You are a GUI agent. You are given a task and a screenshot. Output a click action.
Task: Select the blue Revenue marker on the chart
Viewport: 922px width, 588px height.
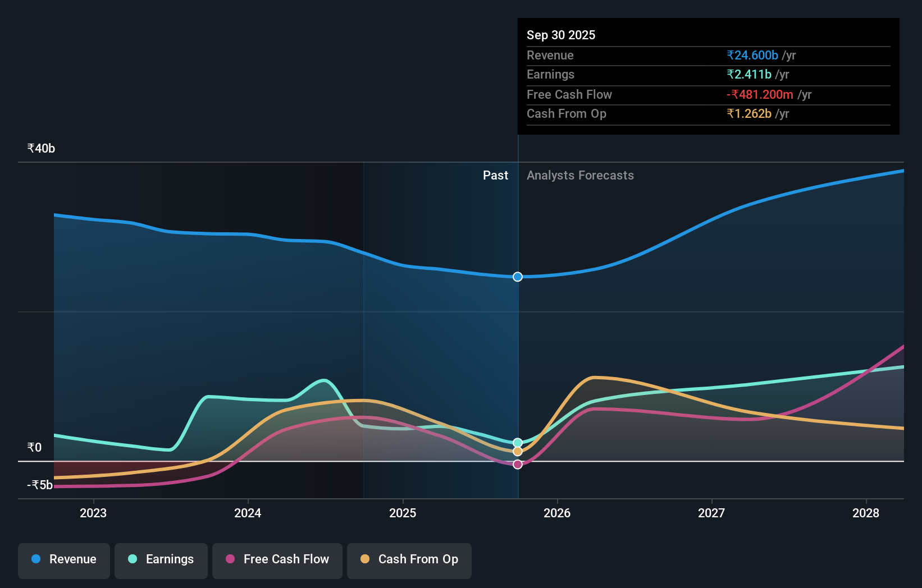click(517, 277)
